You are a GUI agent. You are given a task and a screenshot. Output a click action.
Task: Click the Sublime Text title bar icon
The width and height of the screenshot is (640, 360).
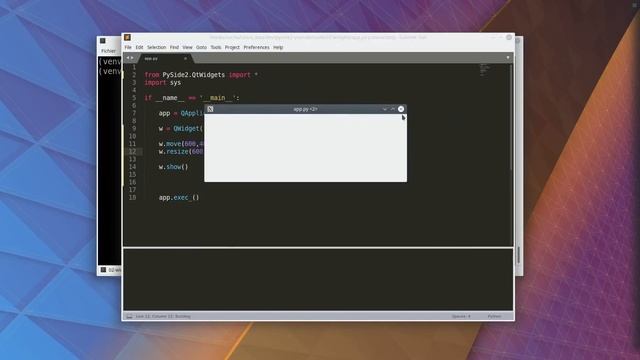pos(127,37)
